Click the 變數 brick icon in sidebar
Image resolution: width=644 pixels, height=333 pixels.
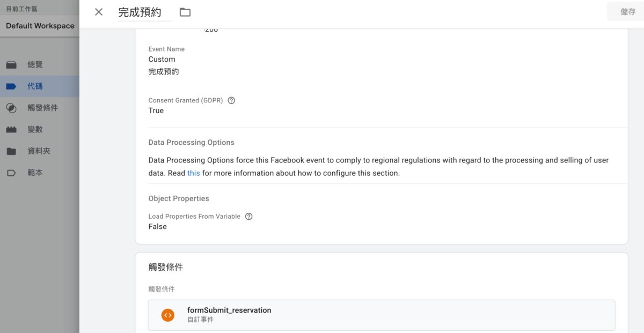tap(11, 130)
